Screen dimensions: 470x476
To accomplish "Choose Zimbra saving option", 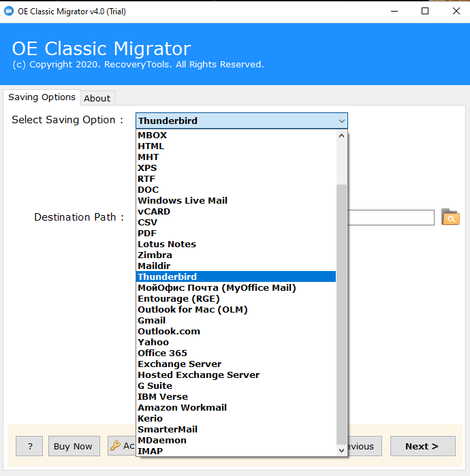I will (x=236, y=255).
